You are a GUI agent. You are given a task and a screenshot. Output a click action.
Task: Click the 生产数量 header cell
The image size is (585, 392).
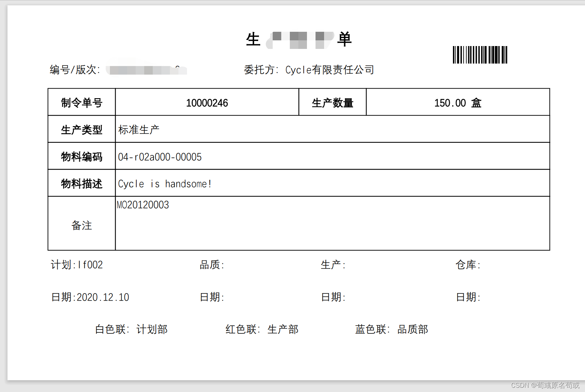(x=332, y=102)
